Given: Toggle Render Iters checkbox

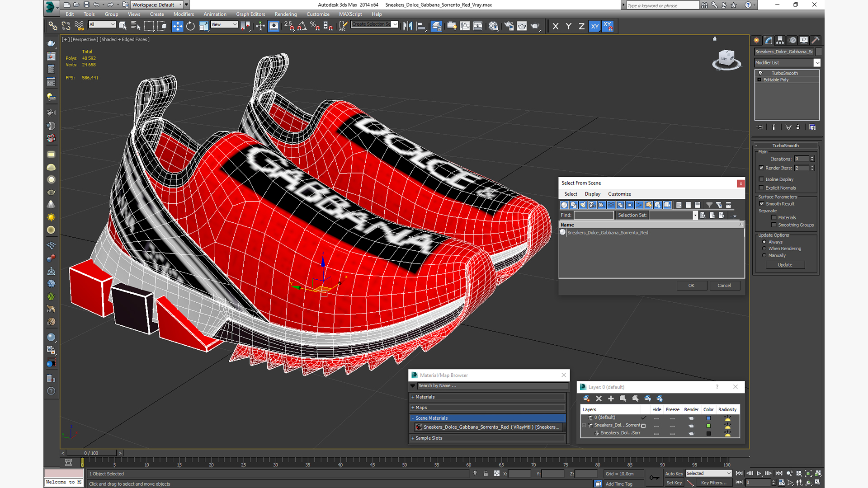Looking at the screenshot, I should pyautogui.click(x=761, y=168).
